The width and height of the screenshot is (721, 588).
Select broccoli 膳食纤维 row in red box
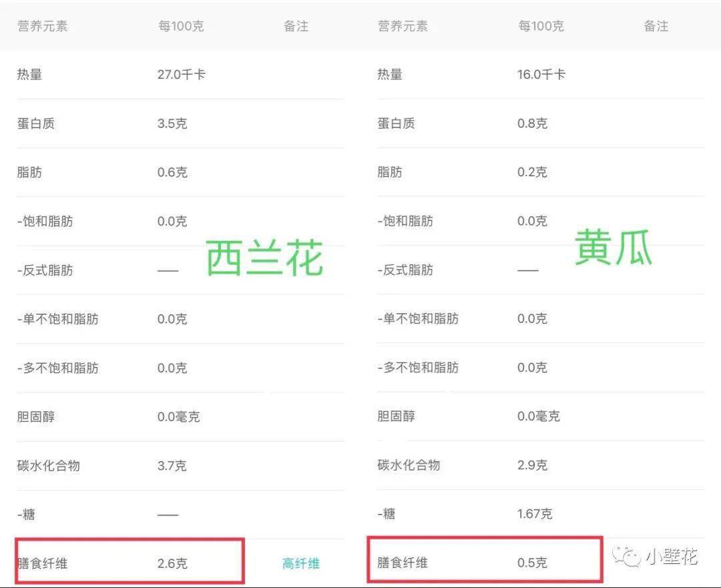point(130,561)
